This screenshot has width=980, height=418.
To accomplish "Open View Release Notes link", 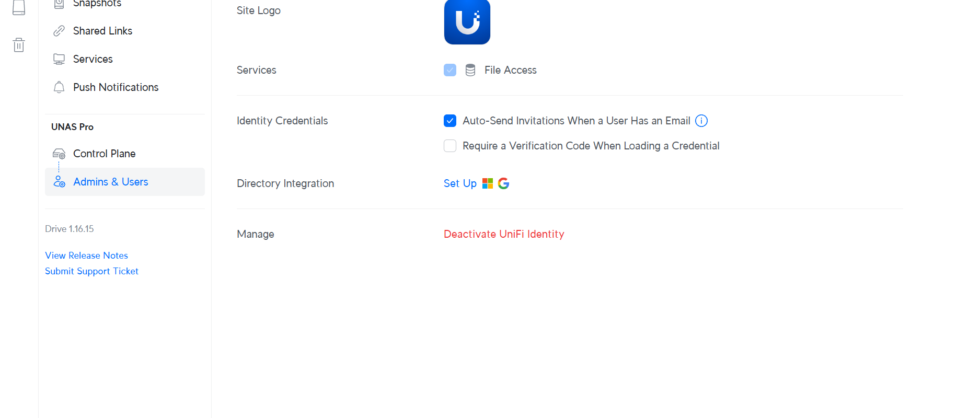I will point(86,256).
